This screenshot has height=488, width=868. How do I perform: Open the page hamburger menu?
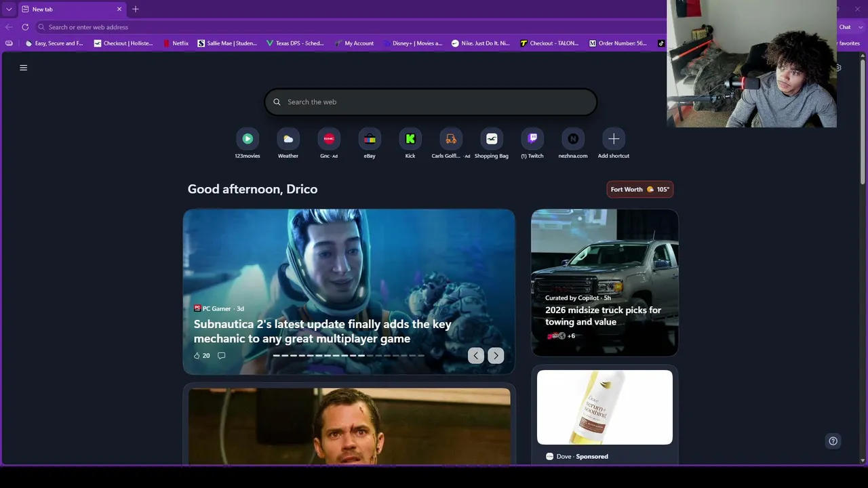[23, 68]
